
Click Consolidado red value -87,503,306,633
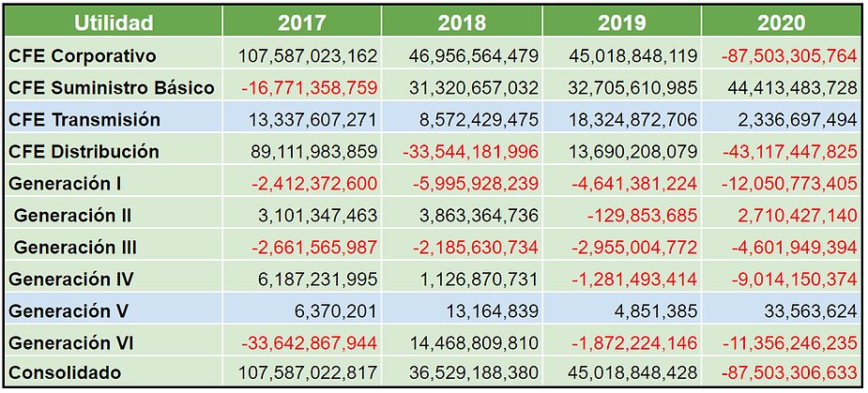click(790, 373)
